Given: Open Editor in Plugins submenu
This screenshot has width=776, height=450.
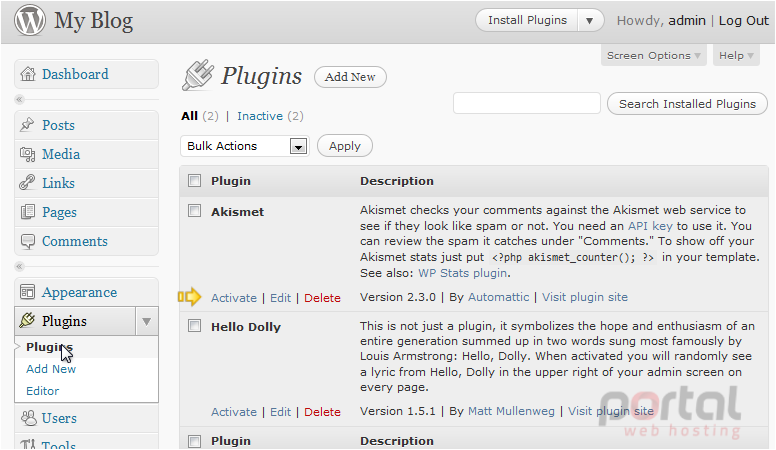Looking at the screenshot, I should click(43, 391).
